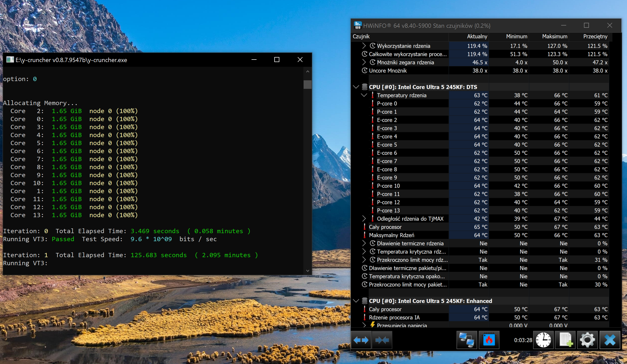Click the CPU flame chip icon
Viewport: 627px width, 364px height.
[489, 340]
